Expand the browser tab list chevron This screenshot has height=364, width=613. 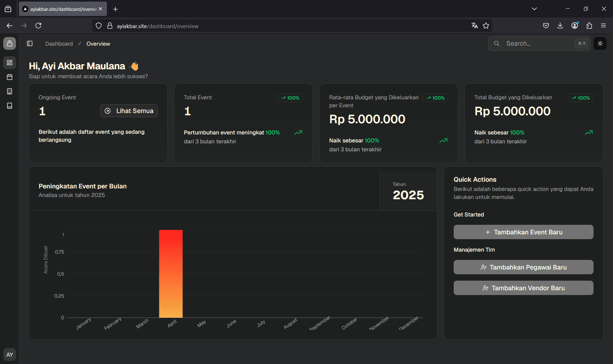click(534, 9)
